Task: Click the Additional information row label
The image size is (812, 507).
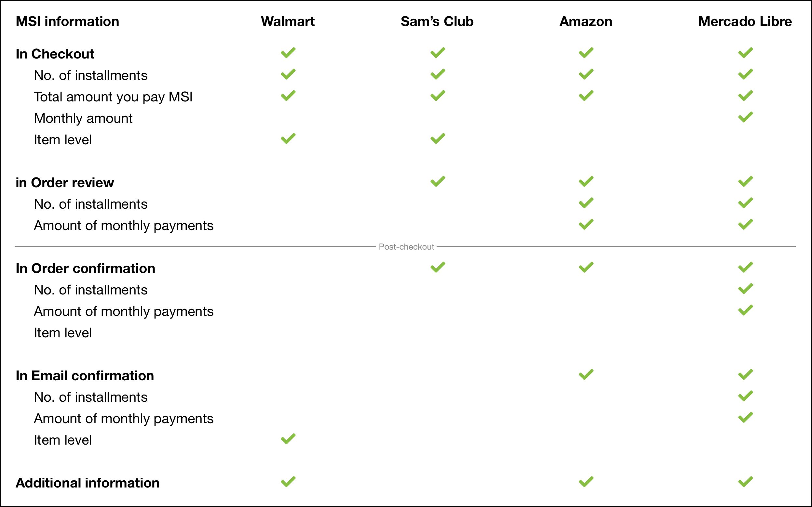Action: [87, 483]
